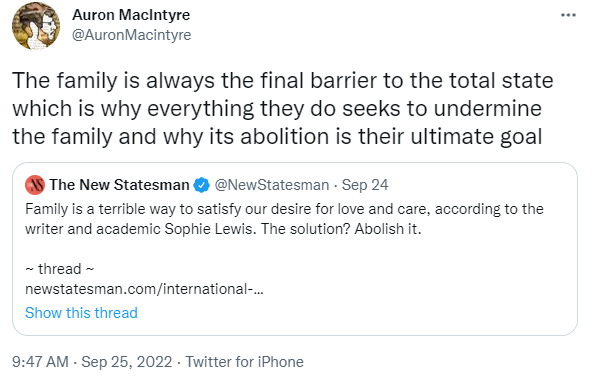Screen dimensions: 594x378
Task: Click the 9:47 AM timestamp
Action: coord(40,362)
